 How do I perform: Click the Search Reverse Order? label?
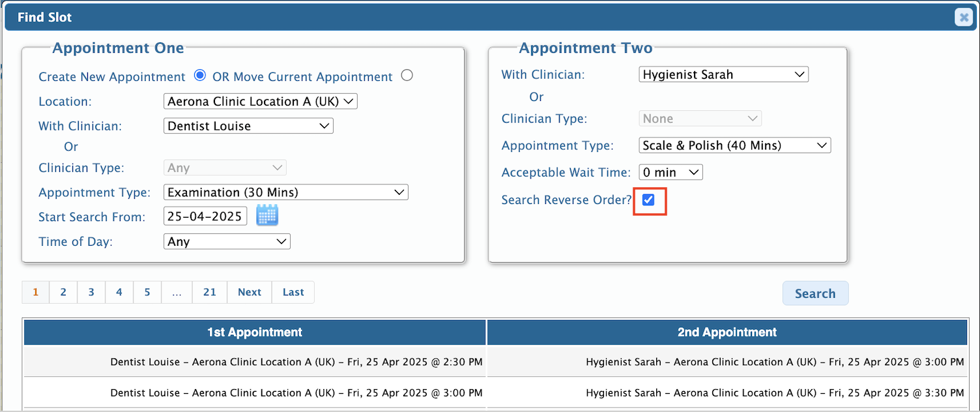coord(566,200)
